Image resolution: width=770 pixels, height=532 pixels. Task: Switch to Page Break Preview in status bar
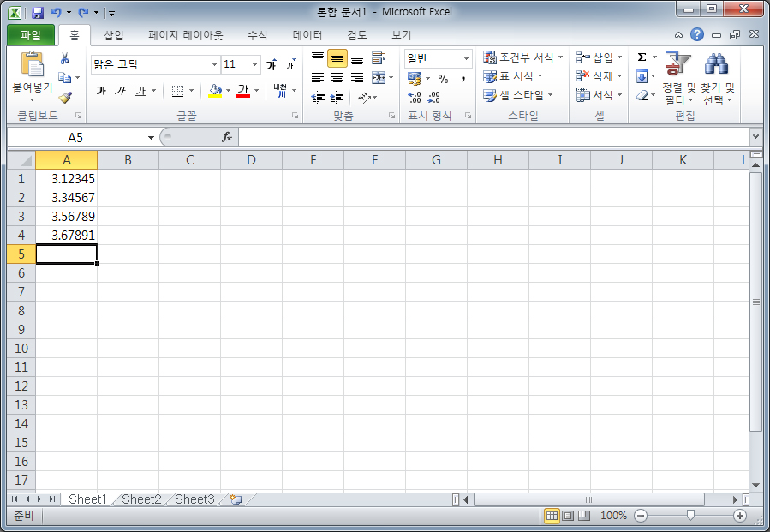click(x=584, y=516)
